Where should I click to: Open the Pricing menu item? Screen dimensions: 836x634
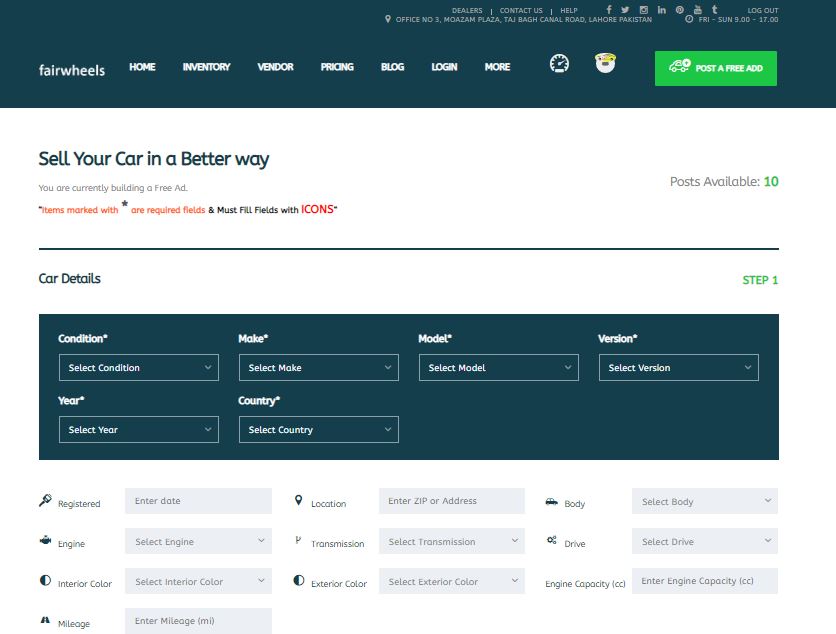337,67
